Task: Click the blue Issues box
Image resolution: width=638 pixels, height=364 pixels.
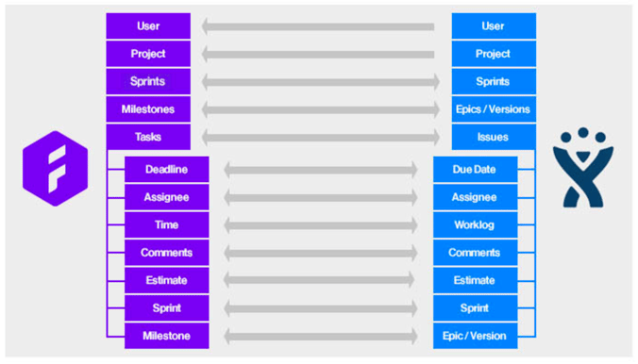Action: click(x=494, y=137)
